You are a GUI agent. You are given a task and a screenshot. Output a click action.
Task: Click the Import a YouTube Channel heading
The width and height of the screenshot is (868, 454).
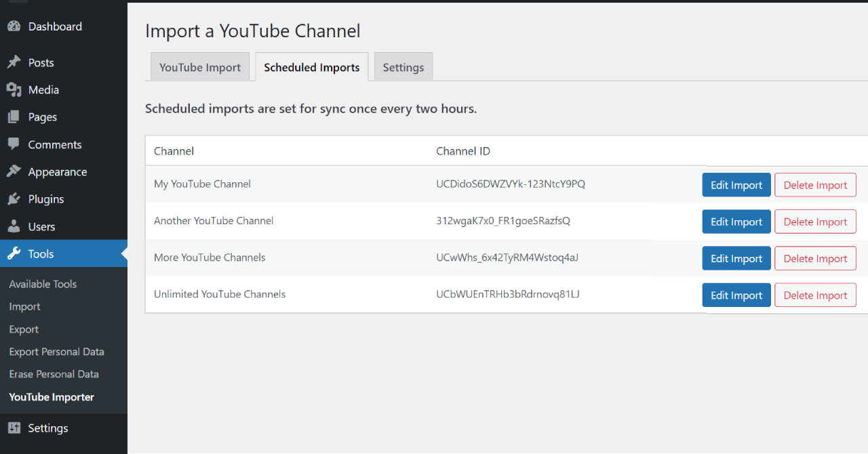(x=253, y=30)
